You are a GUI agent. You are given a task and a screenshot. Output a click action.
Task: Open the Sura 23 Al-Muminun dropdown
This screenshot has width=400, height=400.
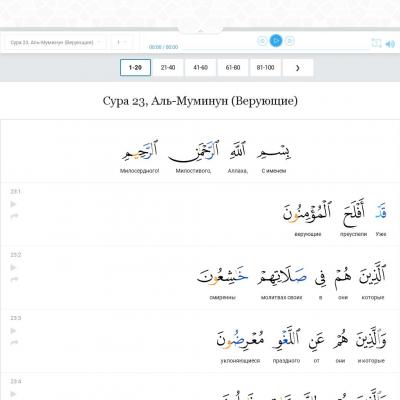click(x=55, y=43)
